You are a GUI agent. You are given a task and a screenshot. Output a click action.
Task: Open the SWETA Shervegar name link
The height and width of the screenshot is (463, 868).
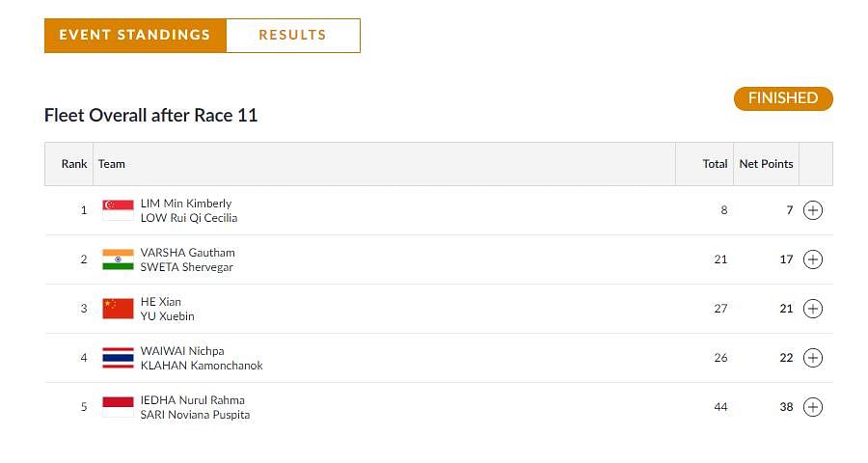click(x=186, y=267)
